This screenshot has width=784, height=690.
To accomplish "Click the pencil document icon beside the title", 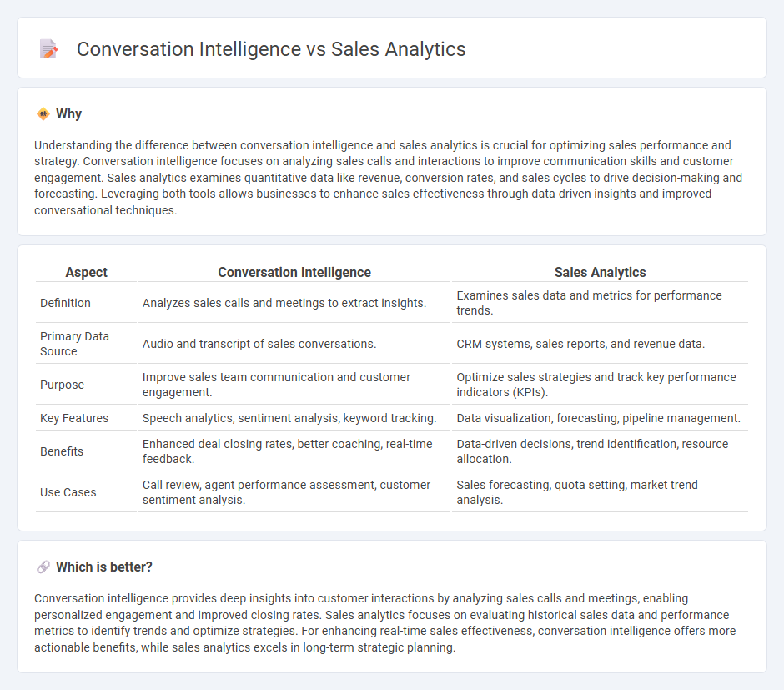I will (x=48, y=49).
